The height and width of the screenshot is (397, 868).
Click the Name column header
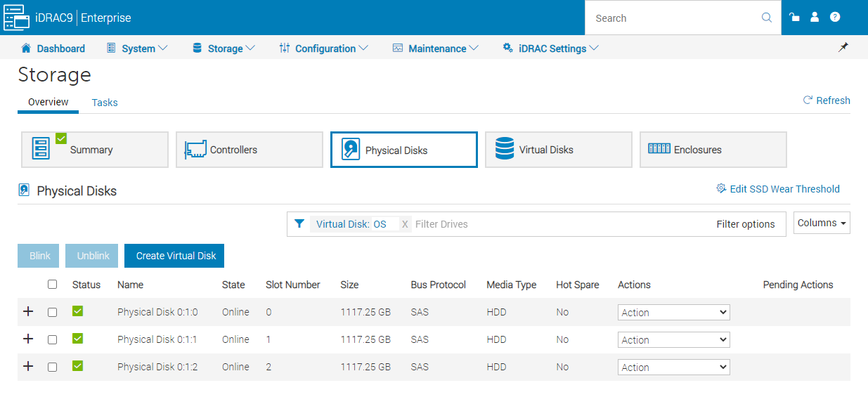(130, 285)
